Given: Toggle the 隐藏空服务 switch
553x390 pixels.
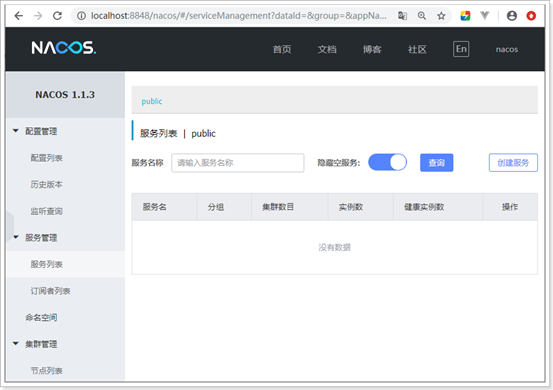Looking at the screenshot, I should [387, 163].
